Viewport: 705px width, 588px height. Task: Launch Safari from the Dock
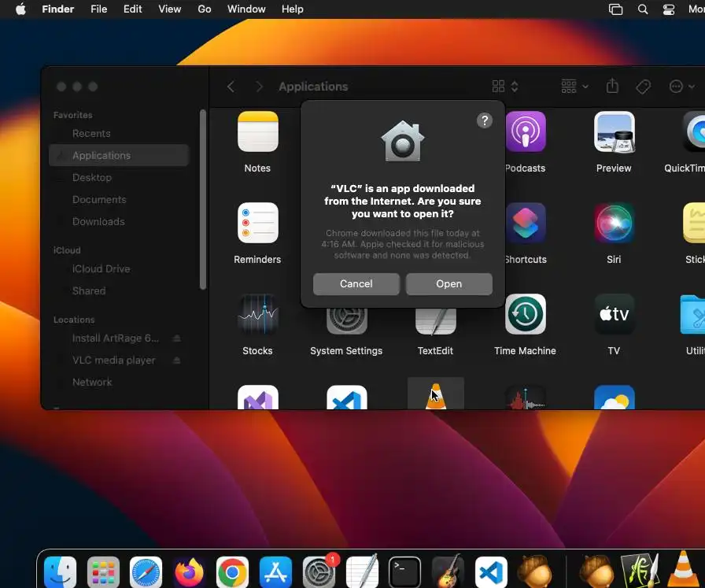[146, 571]
